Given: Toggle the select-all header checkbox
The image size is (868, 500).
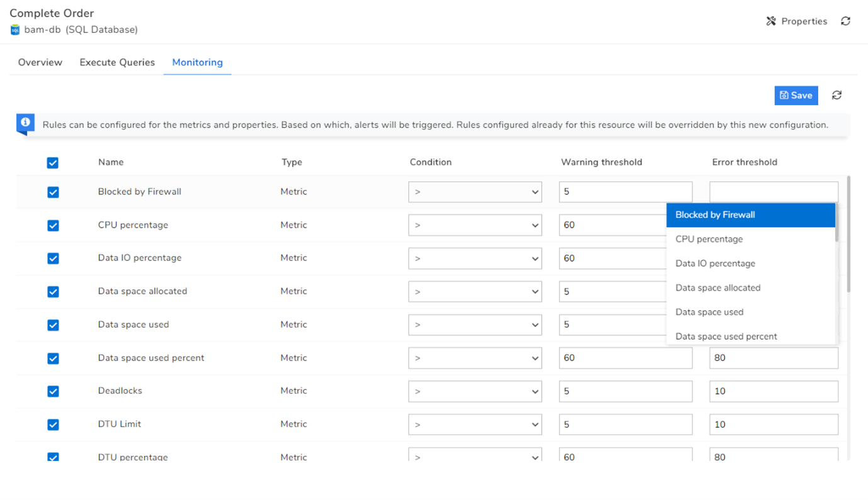Looking at the screenshot, I should click(x=53, y=163).
